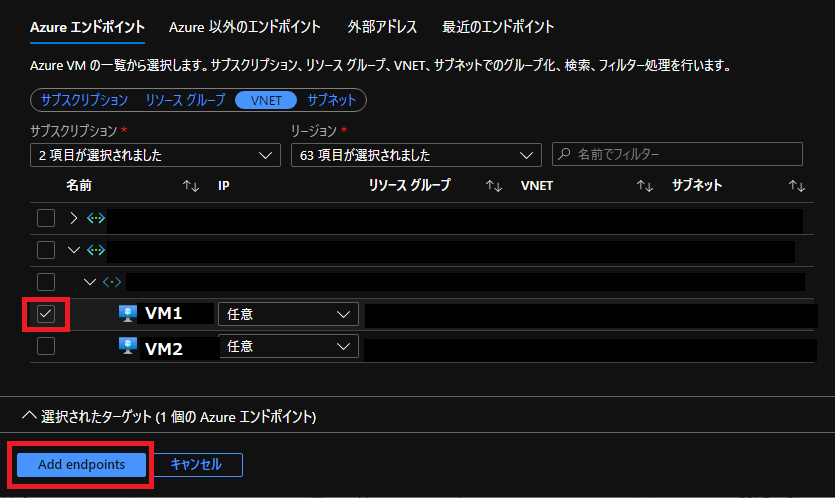
Task: Check the first collapsed VNET row checkbox
Action: (46, 218)
